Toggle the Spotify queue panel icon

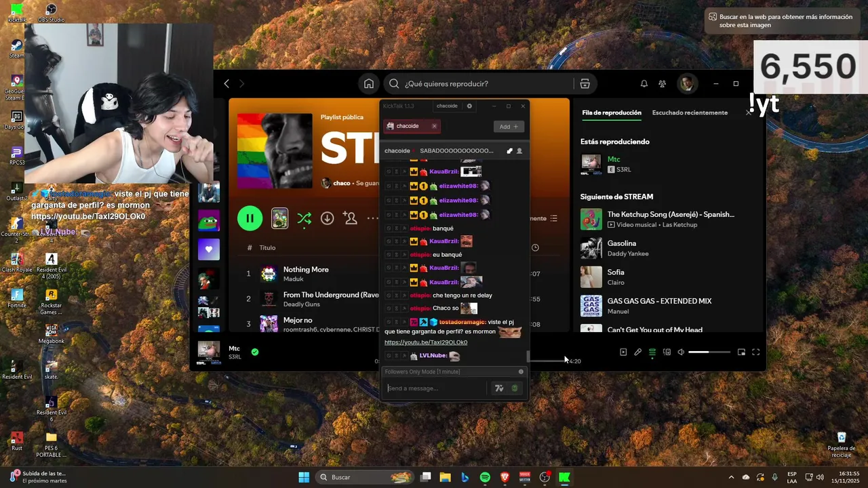coord(652,352)
